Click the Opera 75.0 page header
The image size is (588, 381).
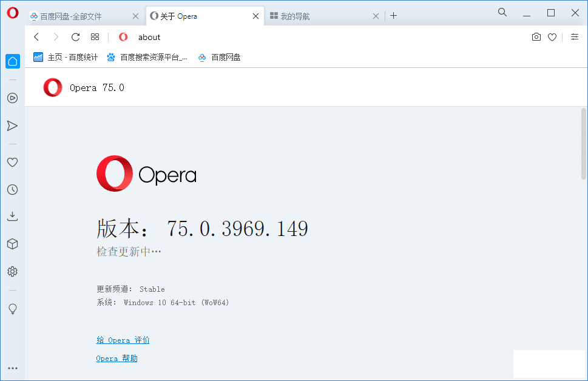tap(96, 87)
